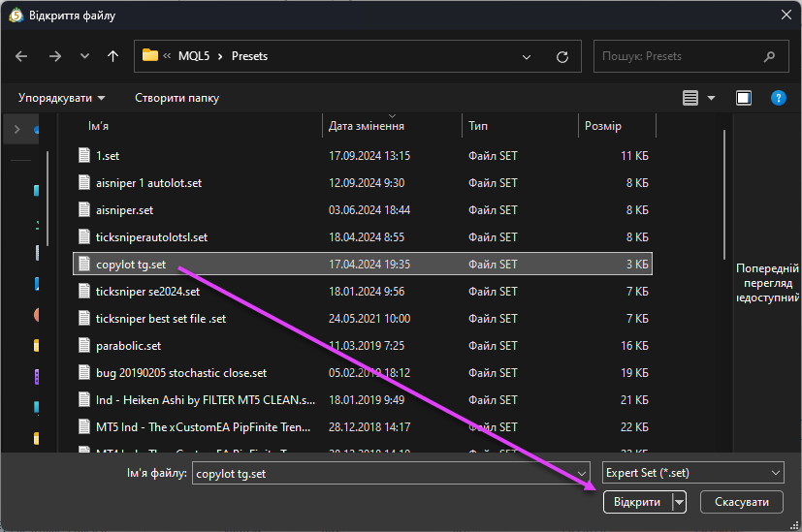Go up one folder level
802x532 pixels.
113,56
